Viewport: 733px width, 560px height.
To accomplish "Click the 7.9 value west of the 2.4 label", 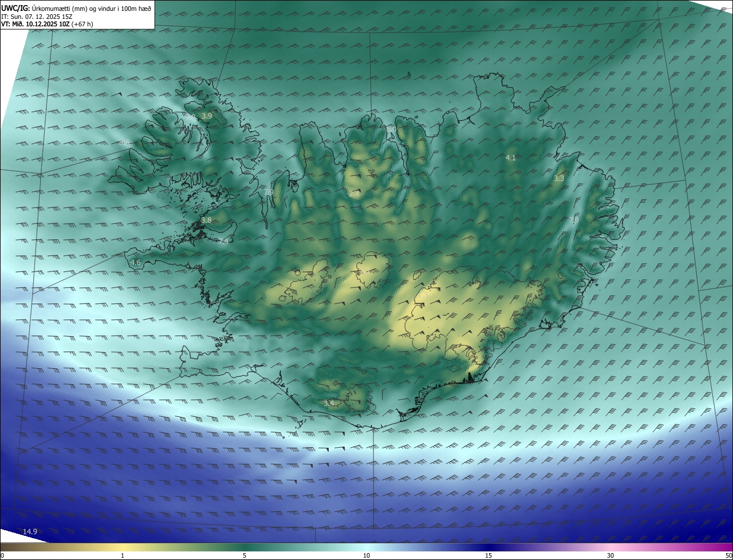I will (269, 192).
